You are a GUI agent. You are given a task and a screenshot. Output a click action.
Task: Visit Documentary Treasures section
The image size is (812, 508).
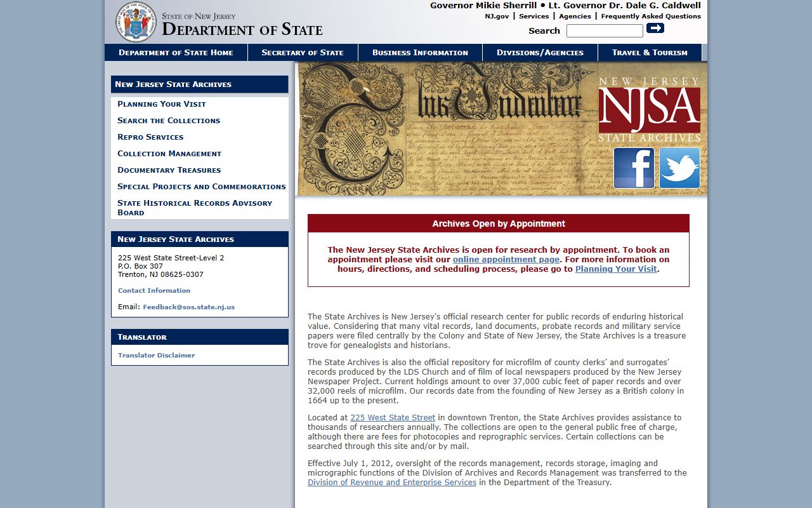[x=169, y=170]
